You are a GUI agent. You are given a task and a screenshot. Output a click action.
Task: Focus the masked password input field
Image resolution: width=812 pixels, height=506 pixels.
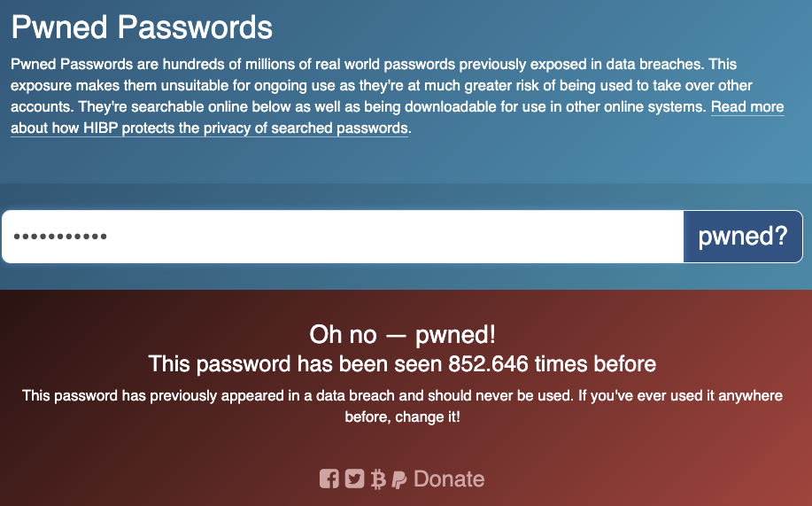point(343,237)
